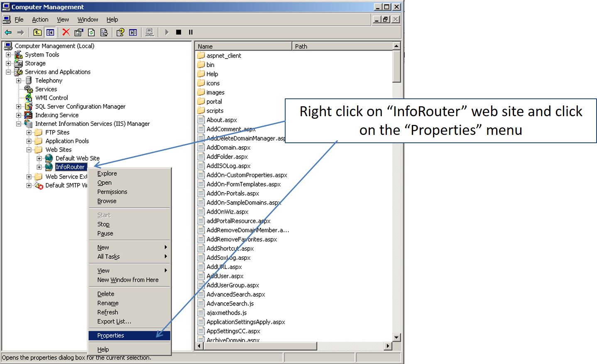Click the Indexing Service tree icon
Image resolution: width=597 pixels, height=364 pixels.
click(x=29, y=115)
